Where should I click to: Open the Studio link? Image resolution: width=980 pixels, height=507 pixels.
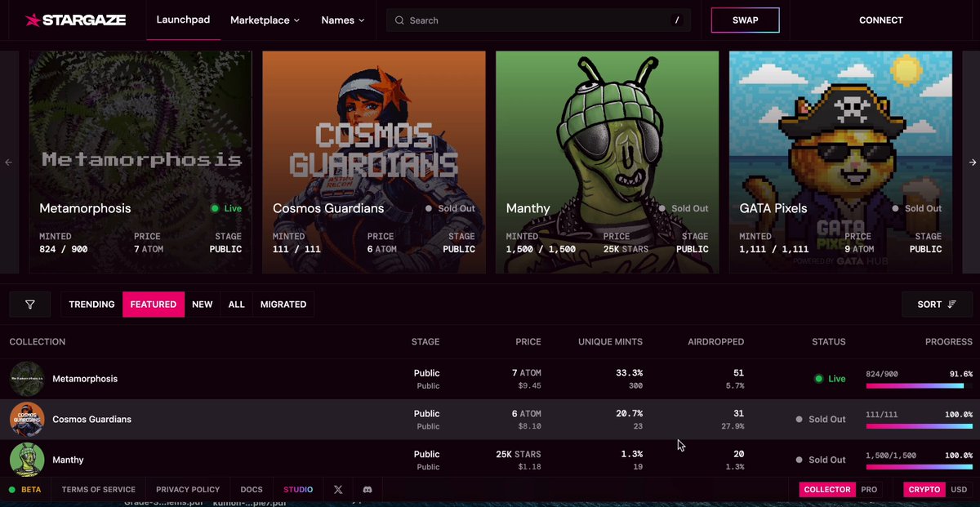pyautogui.click(x=298, y=490)
